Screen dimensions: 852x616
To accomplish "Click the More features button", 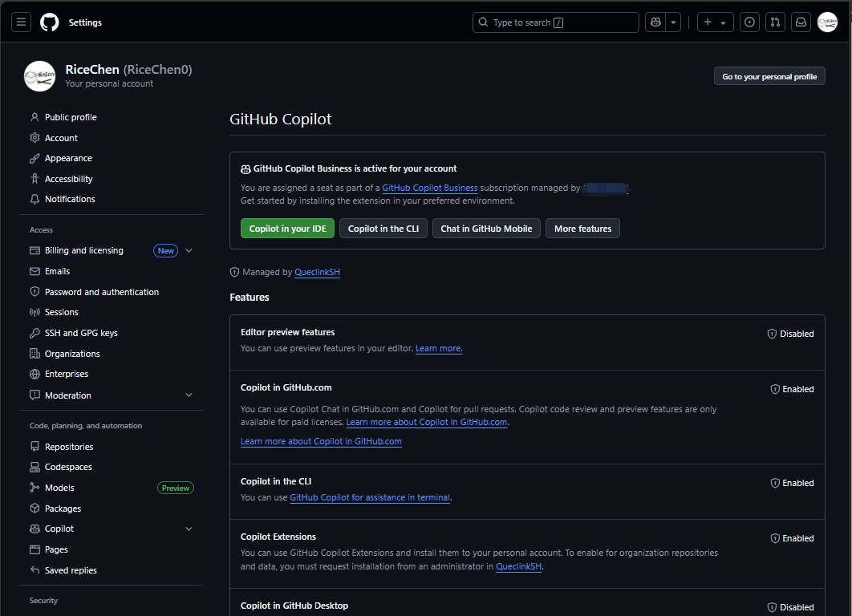I will pyautogui.click(x=582, y=229).
